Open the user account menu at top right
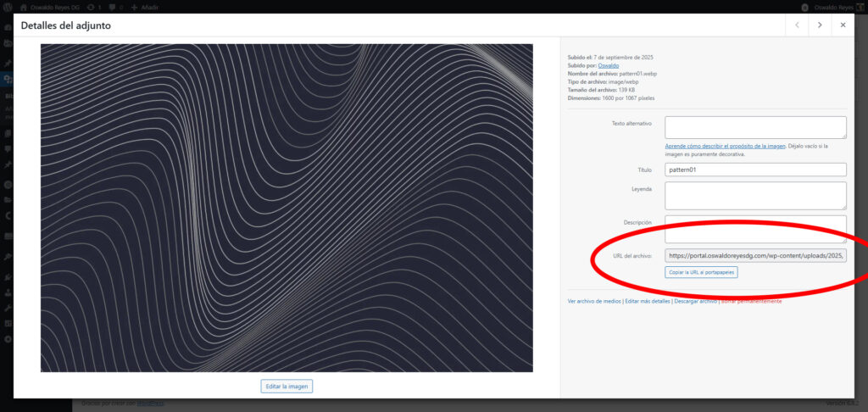Screen dimensions: 868x412 (830, 7)
